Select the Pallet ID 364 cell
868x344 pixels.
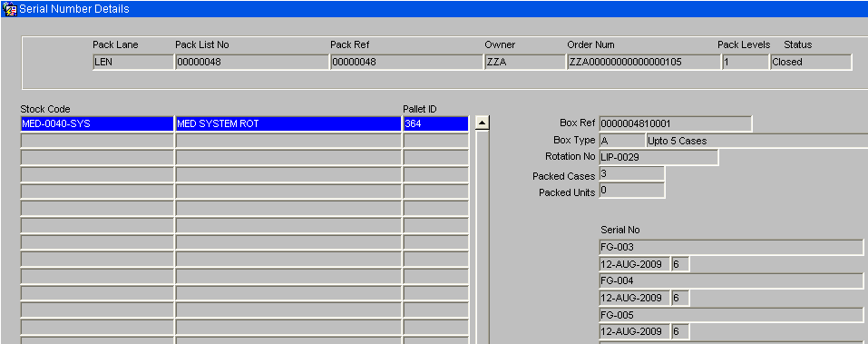[x=436, y=124]
